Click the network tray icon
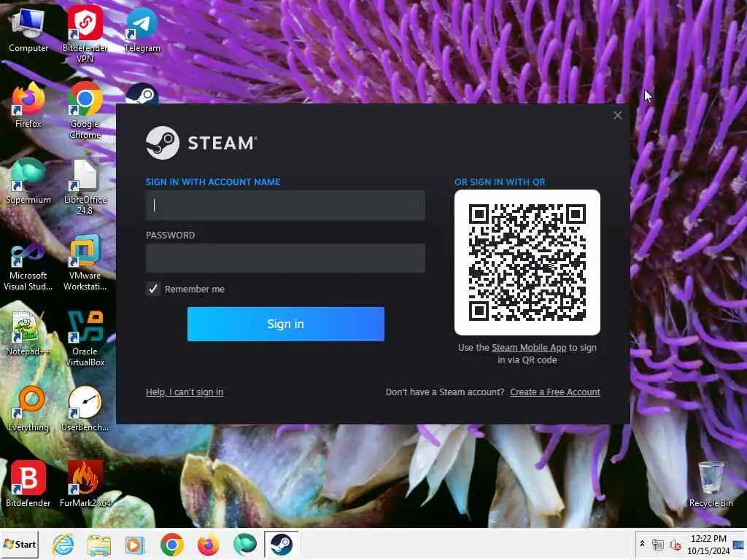747x560 pixels. click(x=658, y=545)
